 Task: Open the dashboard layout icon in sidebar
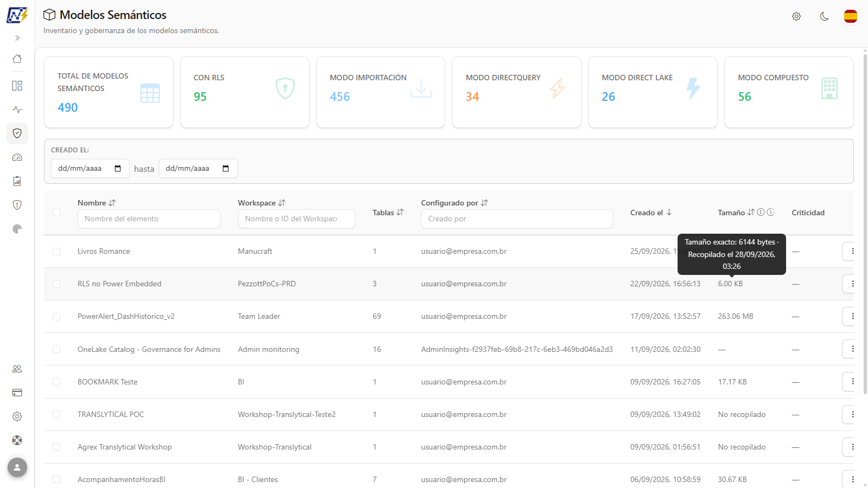17,86
